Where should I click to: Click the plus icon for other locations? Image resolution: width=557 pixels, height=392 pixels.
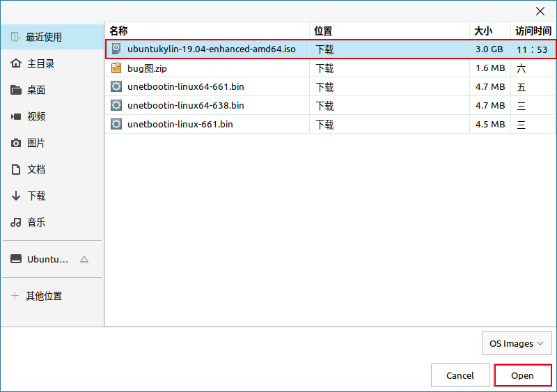pos(15,296)
